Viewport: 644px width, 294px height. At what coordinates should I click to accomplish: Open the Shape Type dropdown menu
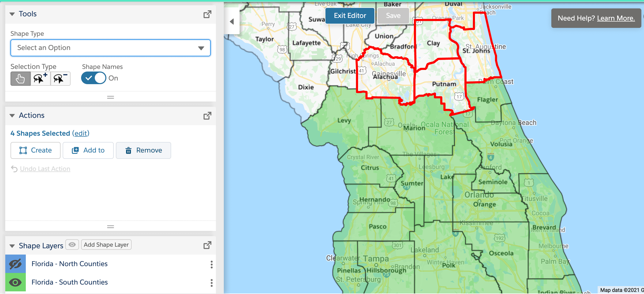(x=109, y=48)
